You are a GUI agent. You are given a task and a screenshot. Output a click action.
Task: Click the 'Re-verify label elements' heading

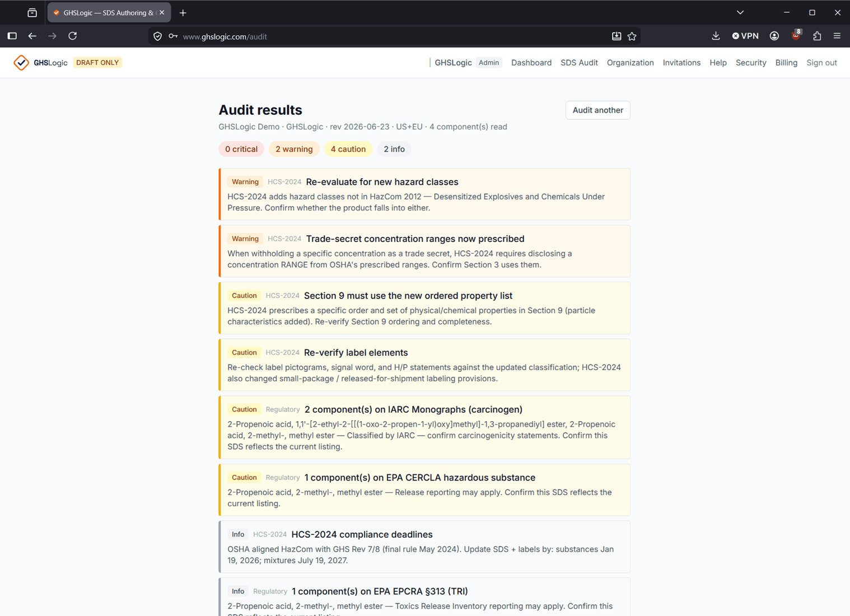pyautogui.click(x=356, y=353)
